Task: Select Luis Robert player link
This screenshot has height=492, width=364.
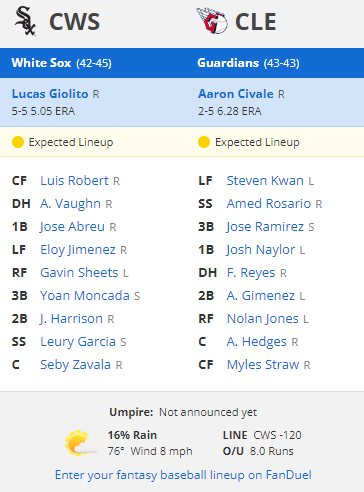Action: (x=74, y=181)
